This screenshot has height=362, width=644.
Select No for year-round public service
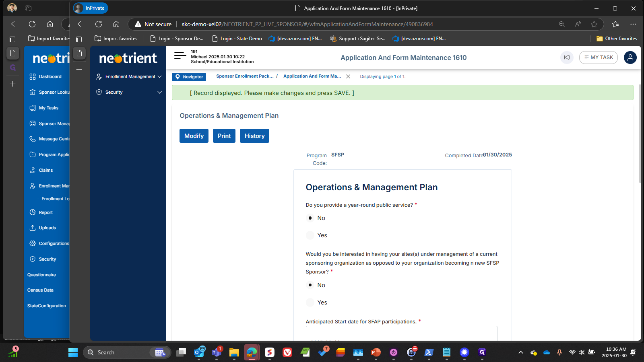tap(310, 218)
